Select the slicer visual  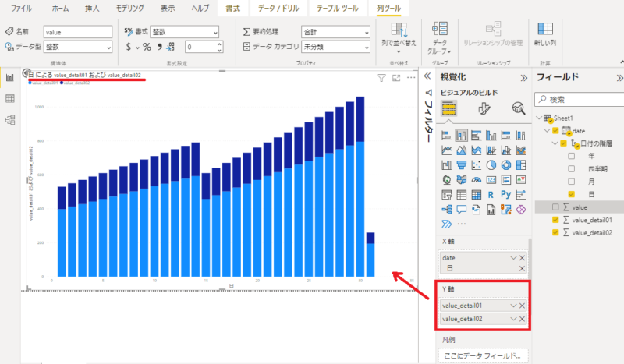(x=446, y=195)
